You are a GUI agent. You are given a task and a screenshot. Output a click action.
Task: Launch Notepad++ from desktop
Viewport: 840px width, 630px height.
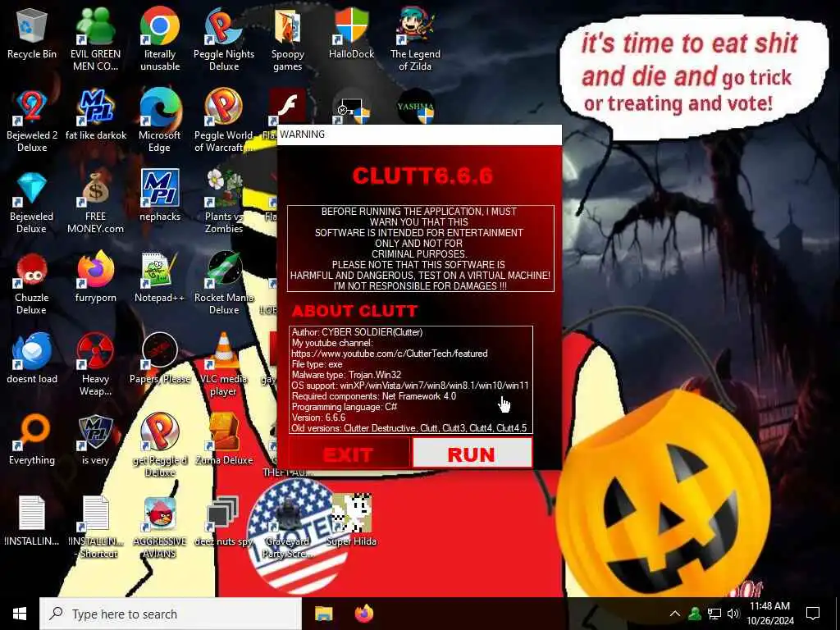[159, 277]
